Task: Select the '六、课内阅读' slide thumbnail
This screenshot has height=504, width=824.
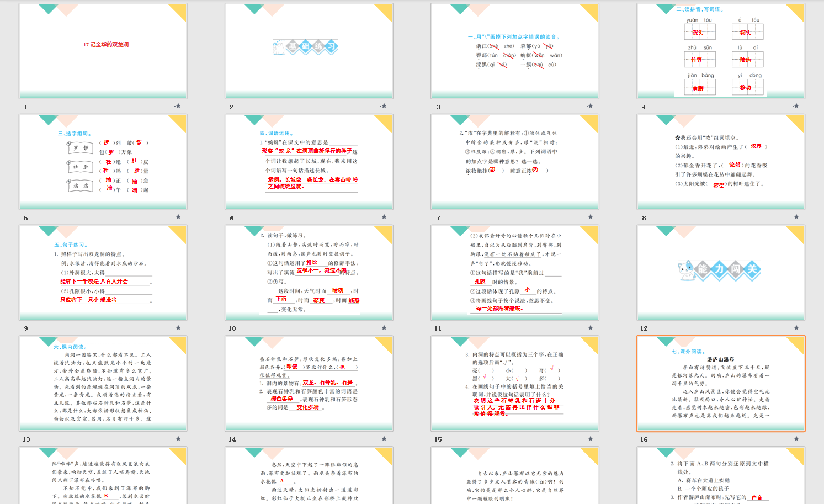Action: pos(103,384)
